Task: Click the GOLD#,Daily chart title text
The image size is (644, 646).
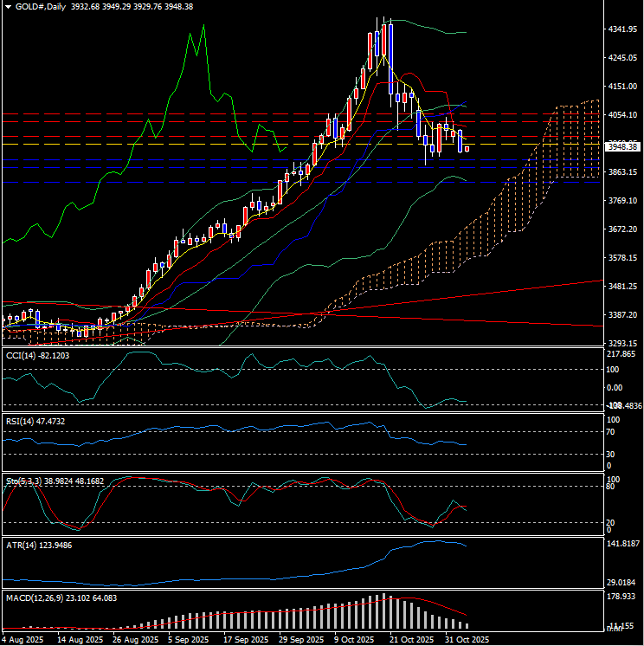Action: [41, 6]
